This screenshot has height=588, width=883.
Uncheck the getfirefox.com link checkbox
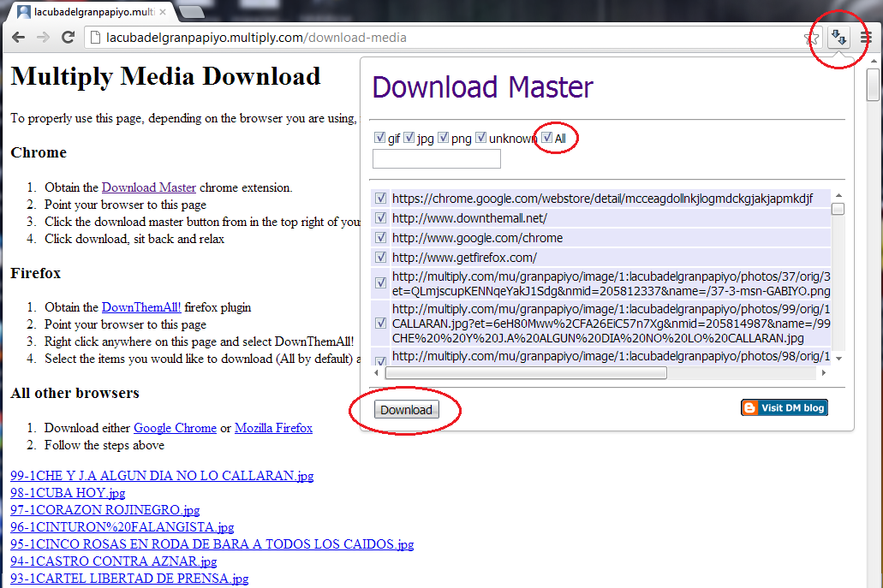[x=380, y=257]
